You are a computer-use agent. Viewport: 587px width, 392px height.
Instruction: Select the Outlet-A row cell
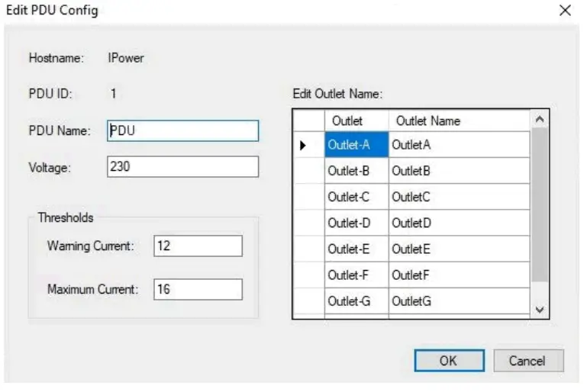coord(356,145)
